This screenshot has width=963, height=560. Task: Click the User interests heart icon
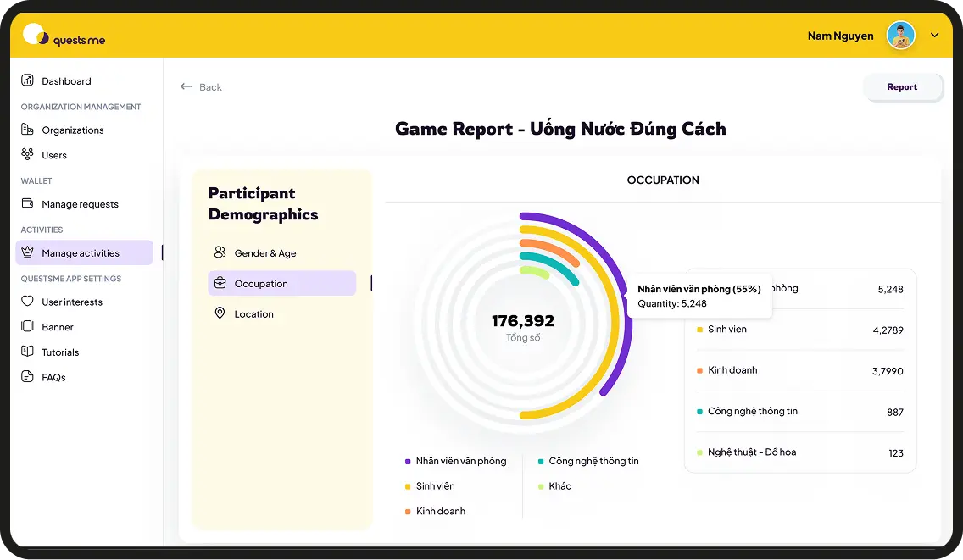pos(27,302)
